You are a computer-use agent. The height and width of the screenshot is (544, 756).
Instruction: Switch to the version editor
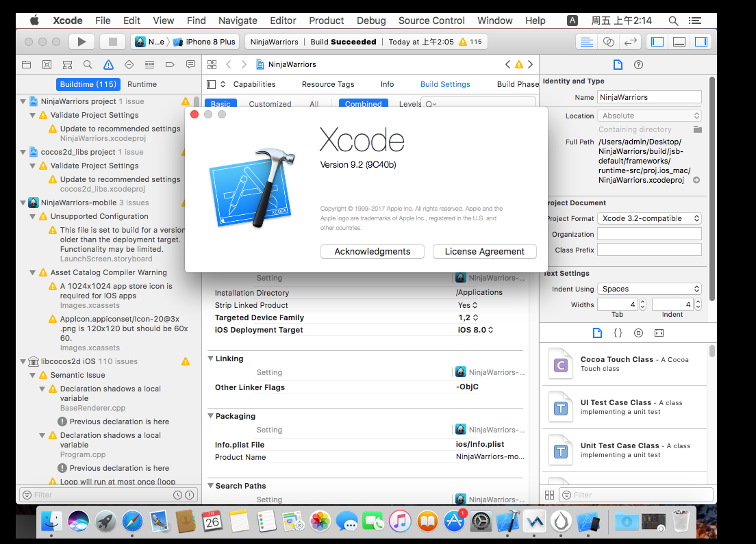click(630, 42)
